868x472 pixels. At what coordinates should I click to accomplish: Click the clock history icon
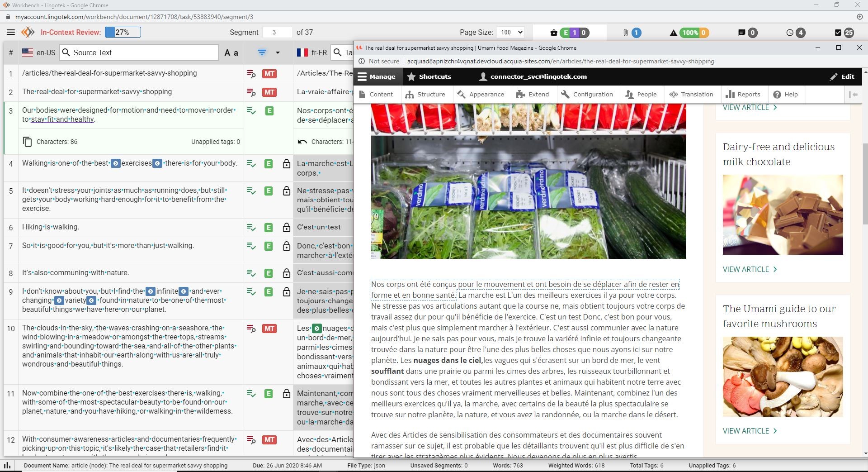click(x=790, y=33)
